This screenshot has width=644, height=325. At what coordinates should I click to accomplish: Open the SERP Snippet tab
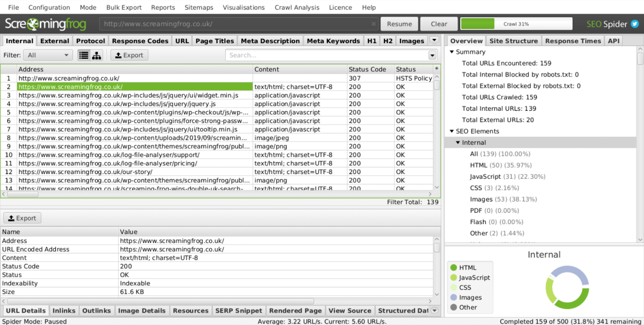click(x=239, y=311)
